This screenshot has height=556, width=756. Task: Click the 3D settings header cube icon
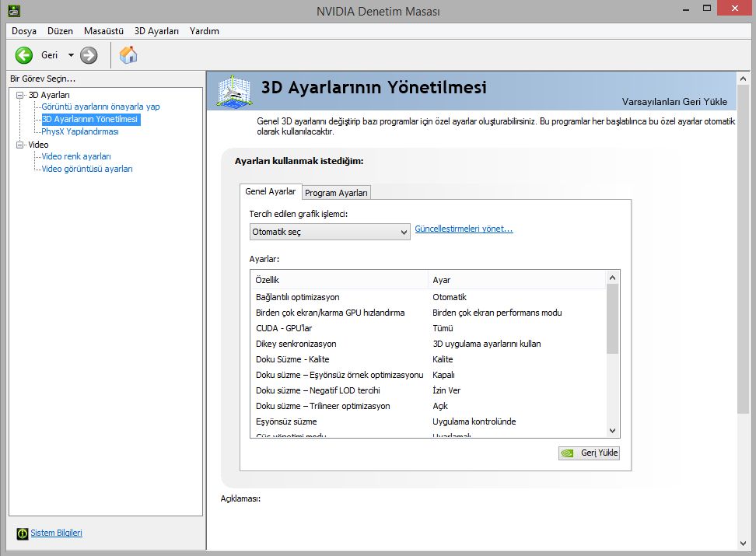(x=234, y=91)
